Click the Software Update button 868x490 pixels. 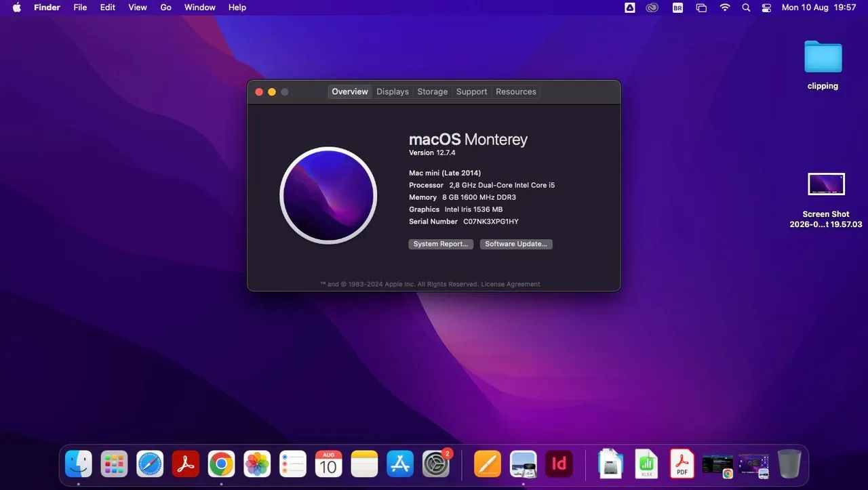pyautogui.click(x=516, y=244)
